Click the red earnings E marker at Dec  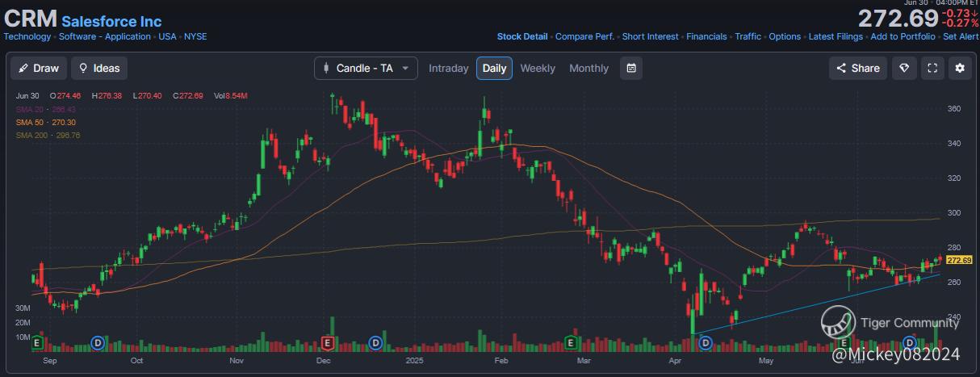coord(328,343)
